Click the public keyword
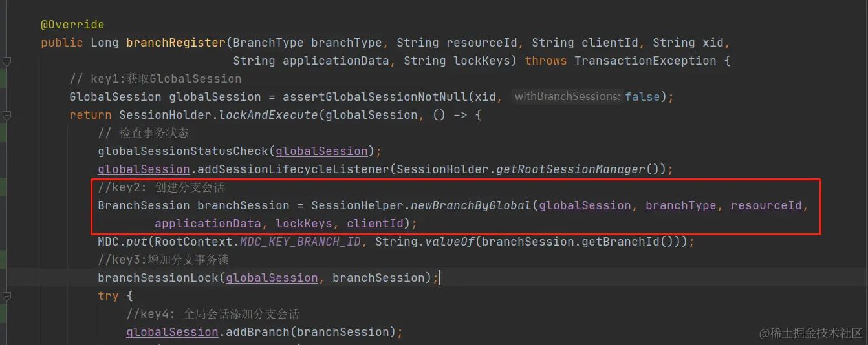868x345 pixels. click(x=62, y=43)
